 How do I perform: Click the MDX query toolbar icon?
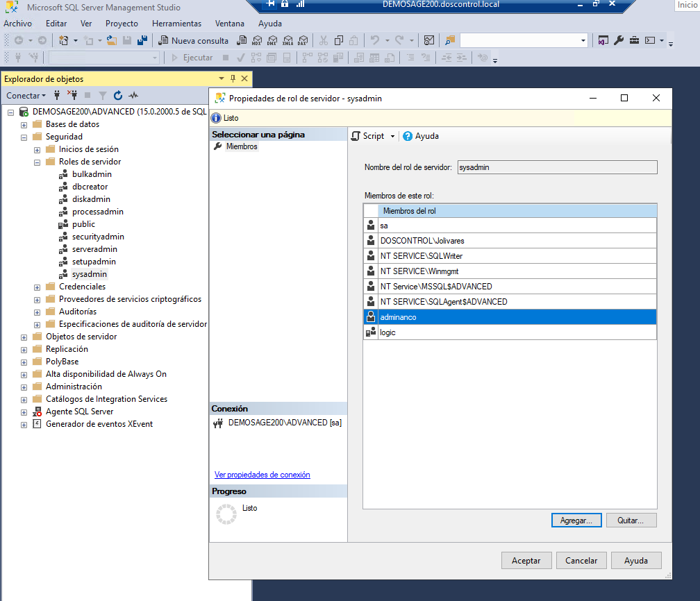(257, 41)
